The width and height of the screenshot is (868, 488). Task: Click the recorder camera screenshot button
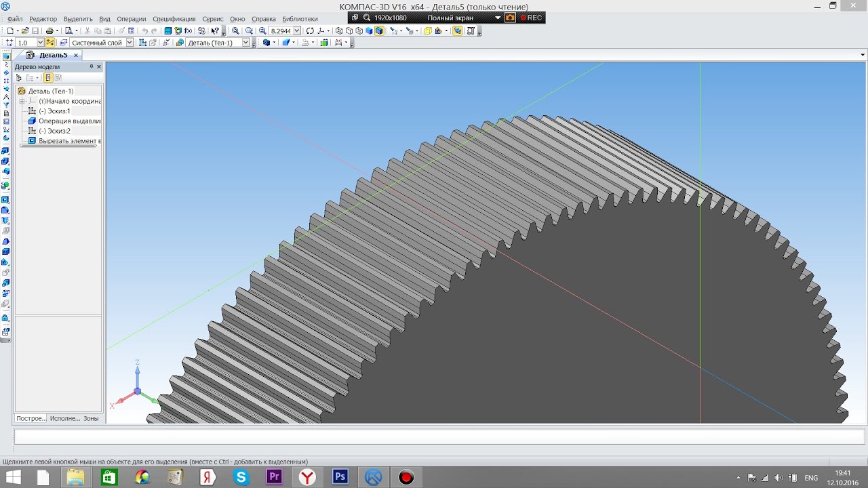510,18
